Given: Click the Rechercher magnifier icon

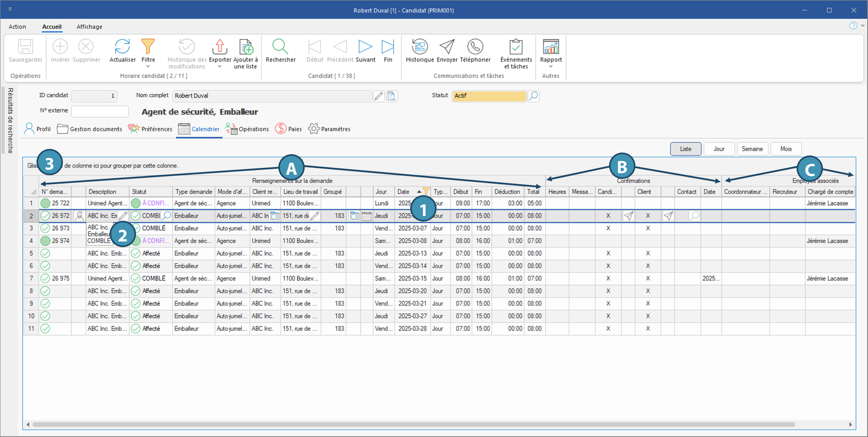Looking at the screenshot, I should pyautogui.click(x=280, y=47).
